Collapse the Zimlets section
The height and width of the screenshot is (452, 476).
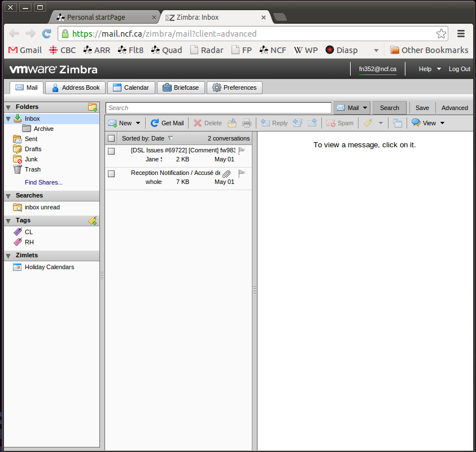point(8,256)
